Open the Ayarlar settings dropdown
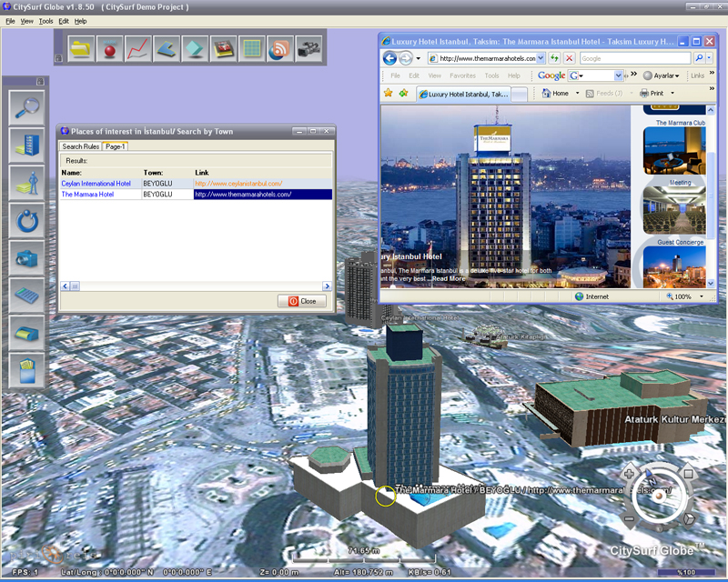728x582 pixels. pos(662,75)
